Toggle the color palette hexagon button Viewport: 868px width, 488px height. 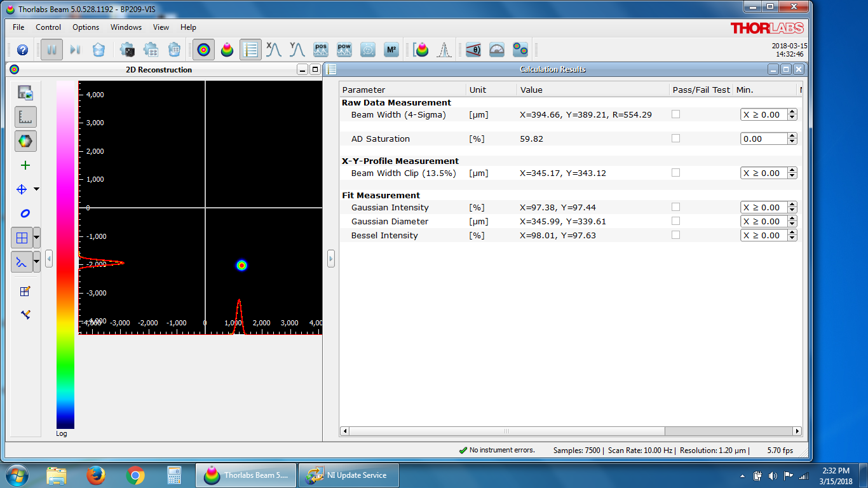click(25, 141)
